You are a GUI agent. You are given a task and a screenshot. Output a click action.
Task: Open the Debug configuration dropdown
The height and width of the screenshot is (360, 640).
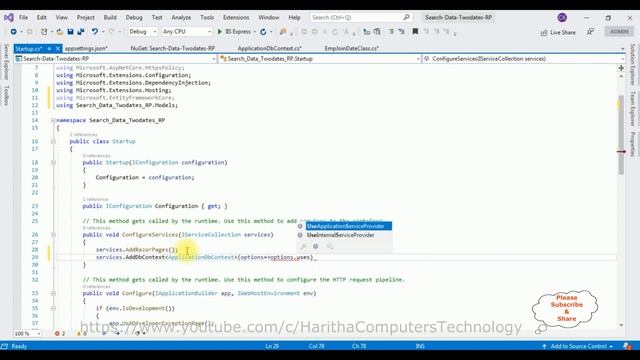click(142, 31)
